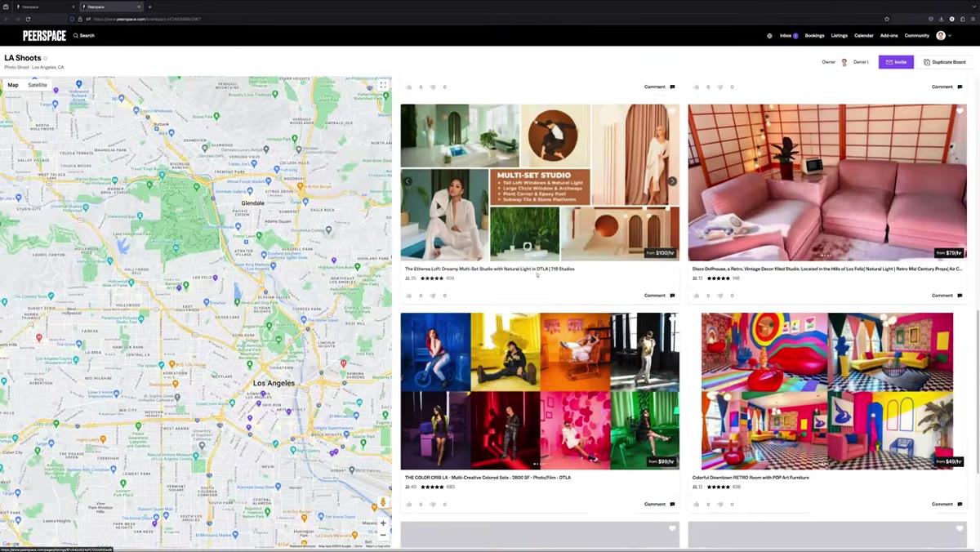Favorite the Etherea Loft listing heart
980x552 pixels.
click(671, 111)
